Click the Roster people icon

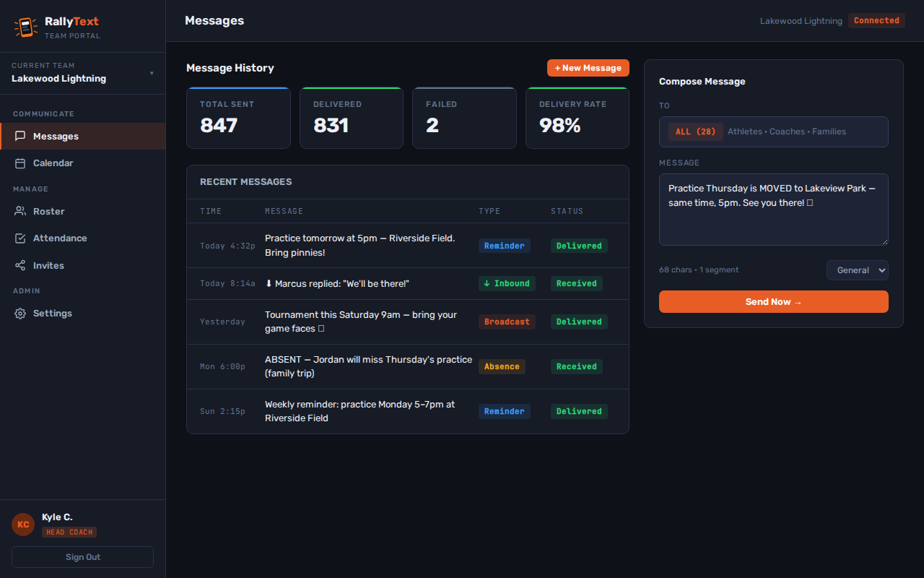pos(20,212)
